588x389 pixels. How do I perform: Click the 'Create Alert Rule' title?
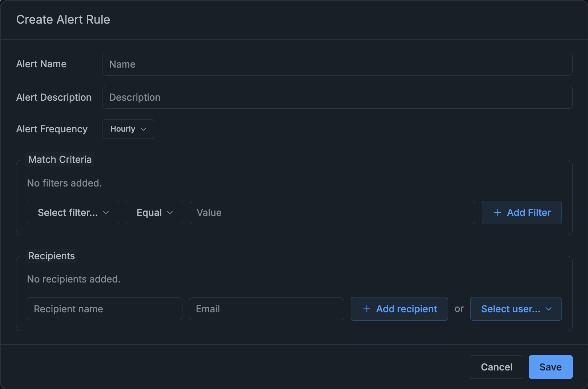(x=63, y=20)
